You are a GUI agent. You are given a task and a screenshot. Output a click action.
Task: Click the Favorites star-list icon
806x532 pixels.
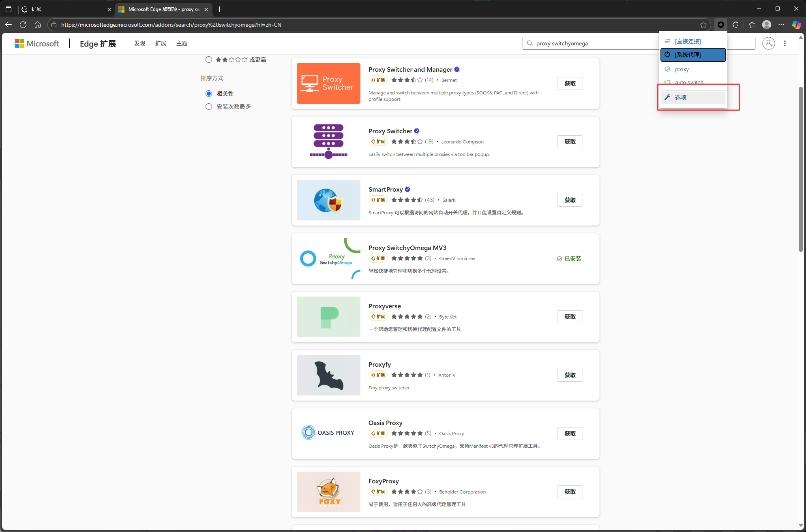[x=752, y=25]
